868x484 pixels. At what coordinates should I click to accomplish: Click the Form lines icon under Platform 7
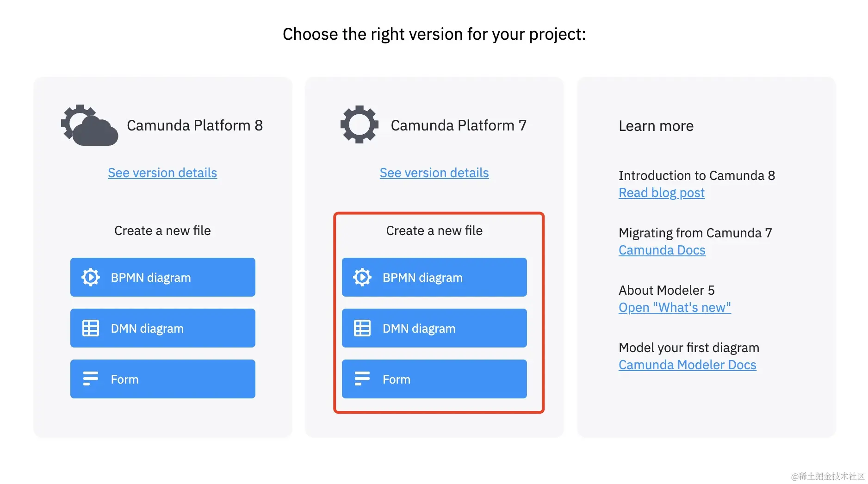362,379
